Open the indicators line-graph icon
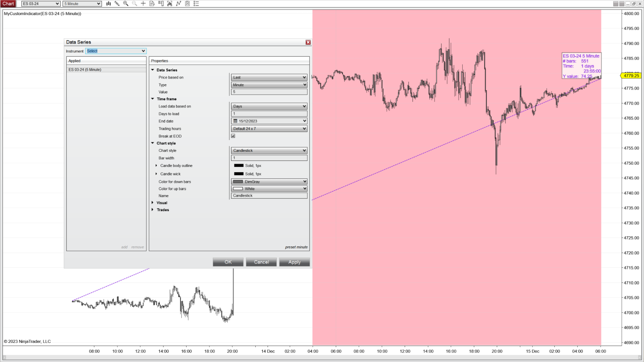Viewport: 644px width, 362px height. (178, 4)
